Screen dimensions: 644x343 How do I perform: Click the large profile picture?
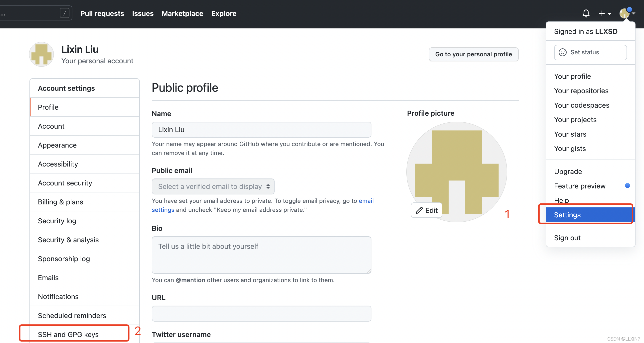click(457, 172)
